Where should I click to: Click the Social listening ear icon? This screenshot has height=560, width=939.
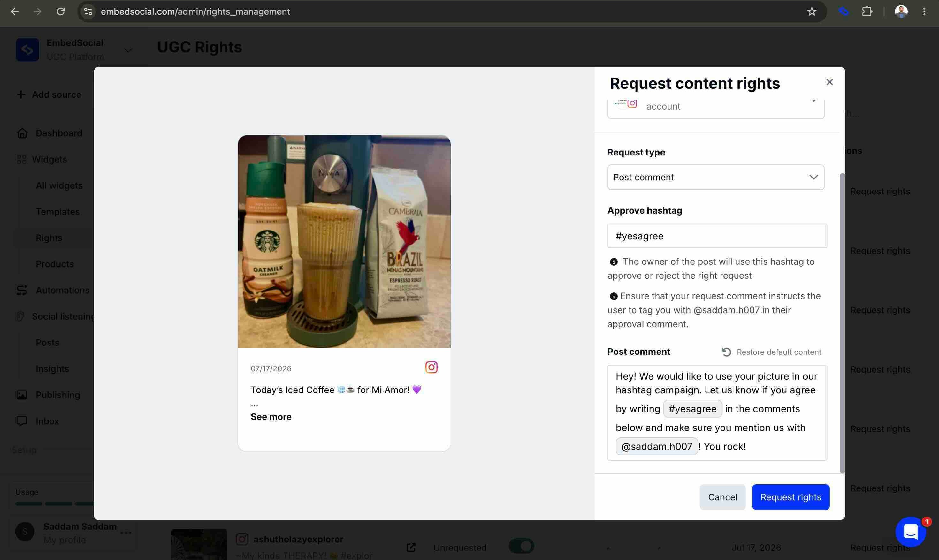[x=20, y=316]
